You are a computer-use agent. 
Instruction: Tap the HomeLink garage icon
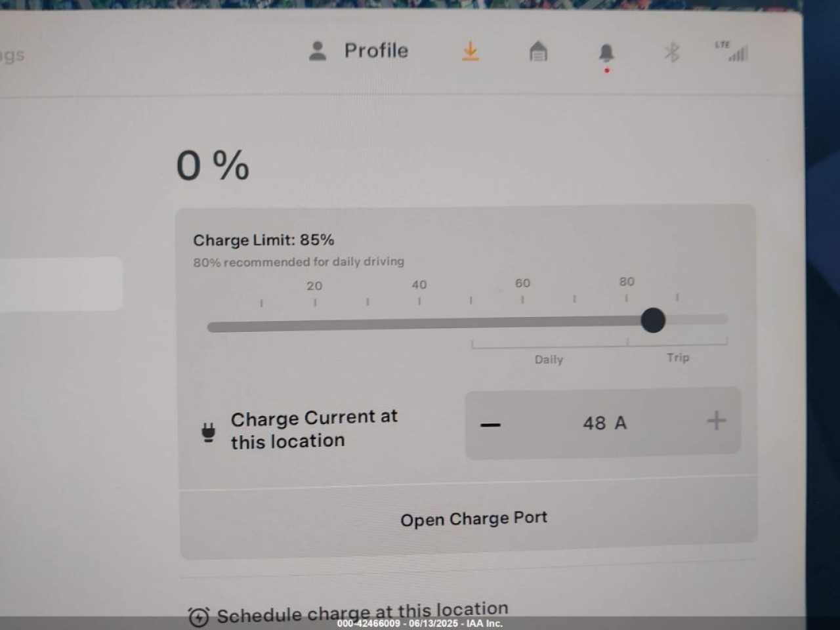(538, 51)
